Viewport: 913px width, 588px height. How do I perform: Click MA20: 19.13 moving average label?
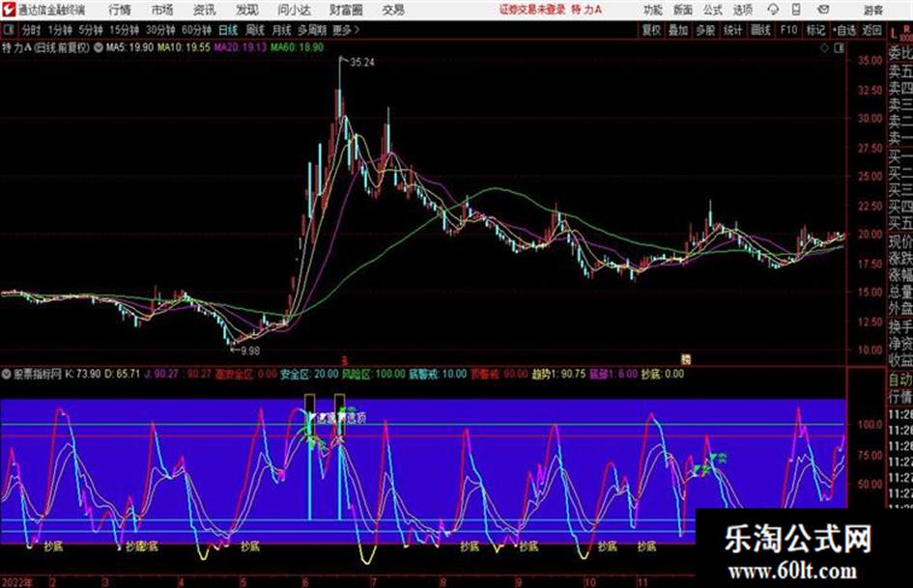tap(240, 47)
